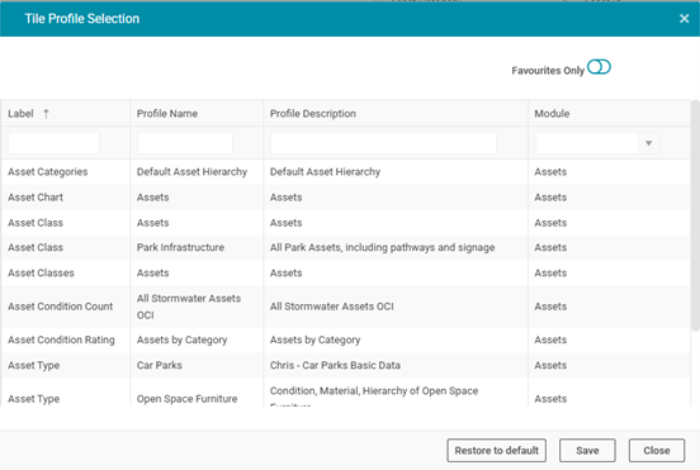Click the Label column sort arrow
Image resolution: width=700 pixels, height=470 pixels.
[x=46, y=114]
